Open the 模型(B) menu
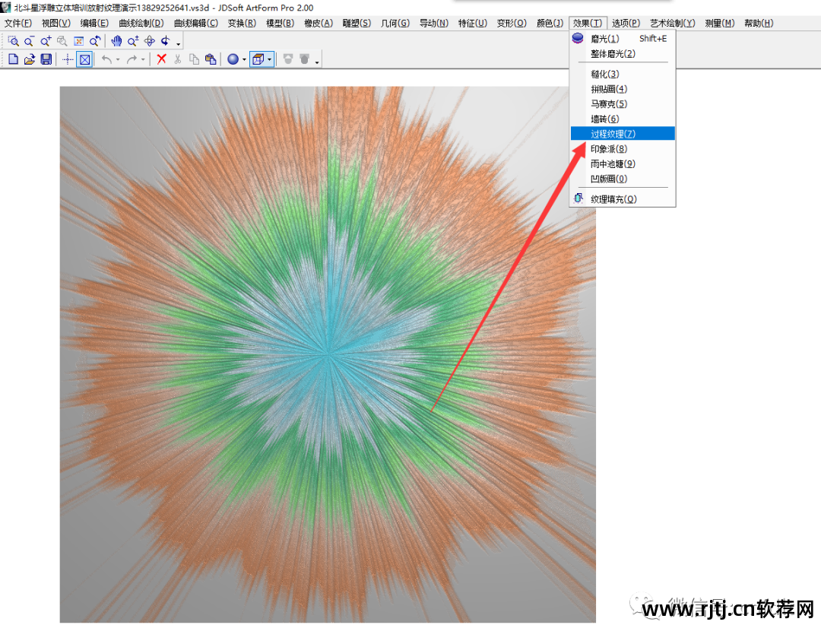This screenshot has width=821, height=644. point(280,23)
